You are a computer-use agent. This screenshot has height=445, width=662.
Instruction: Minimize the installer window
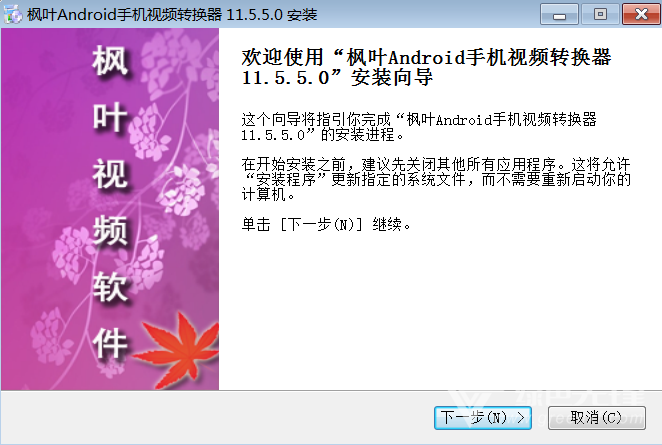tap(559, 14)
